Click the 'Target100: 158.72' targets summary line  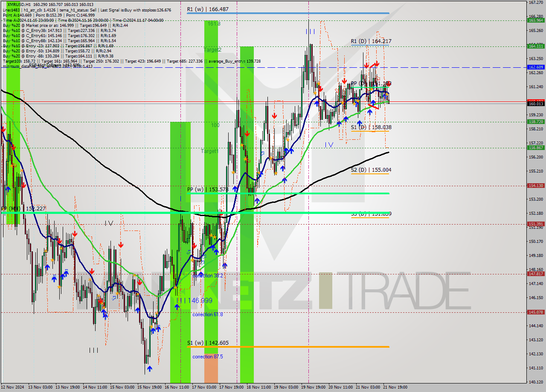(x=131, y=61)
